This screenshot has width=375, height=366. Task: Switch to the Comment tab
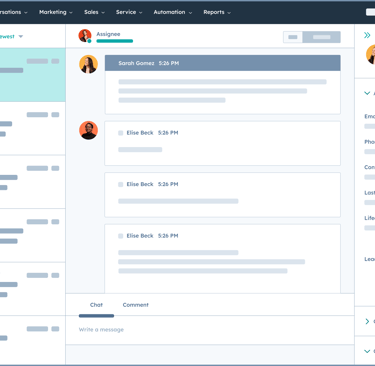tap(135, 305)
